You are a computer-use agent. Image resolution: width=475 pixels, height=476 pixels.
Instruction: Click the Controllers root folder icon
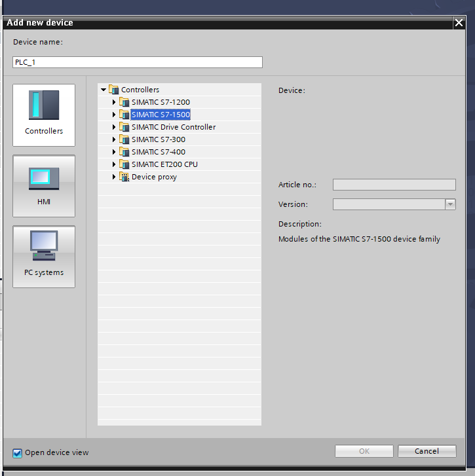[x=114, y=90]
